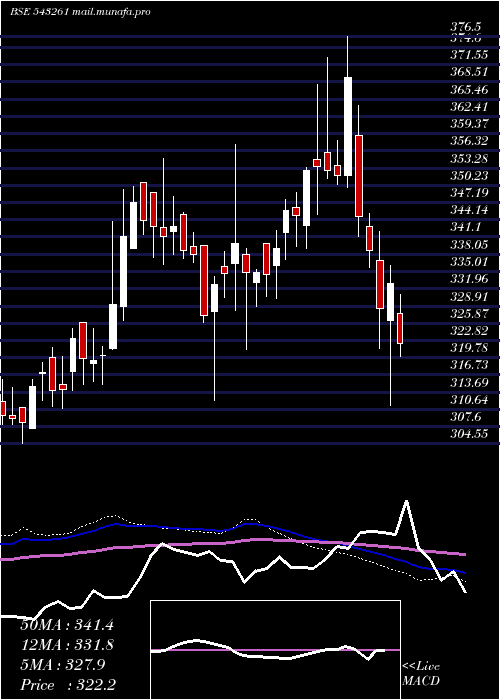Screen dimensions: 500x700
Task: Click the 12MA : 331.8 readout
Action: click(67, 645)
